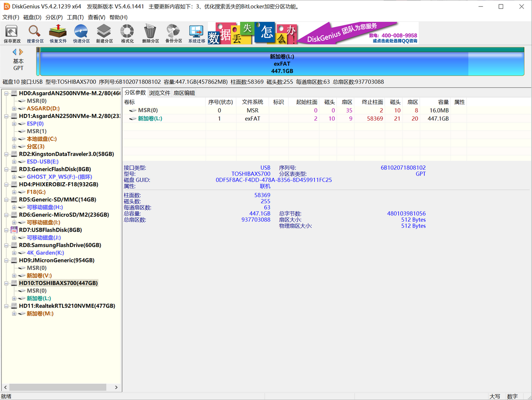
Task: Go to next disk with right arrow
Action: tap(21, 52)
